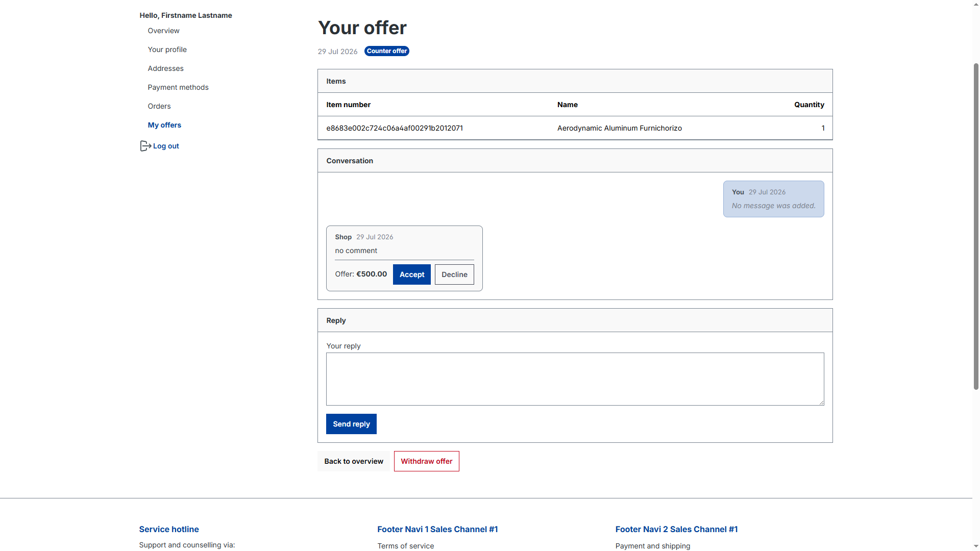Click the Offer: €500.00 price text
980x551 pixels.
(361, 274)
